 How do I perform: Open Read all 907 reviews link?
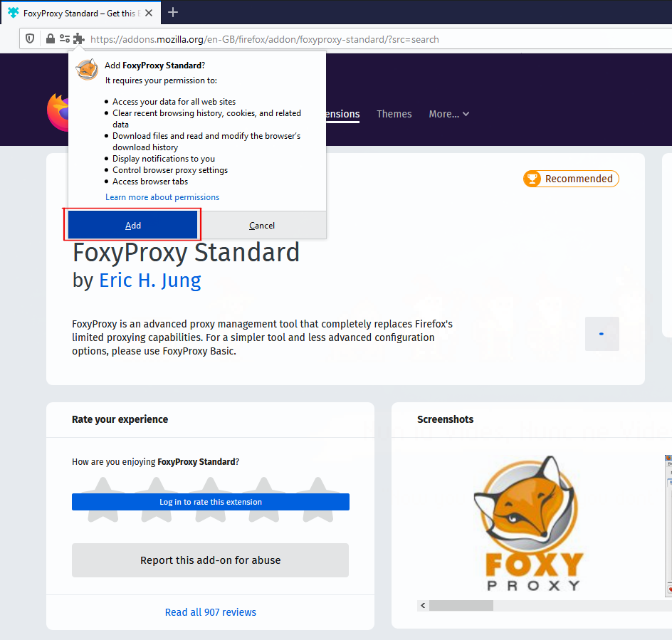point(211,612)
